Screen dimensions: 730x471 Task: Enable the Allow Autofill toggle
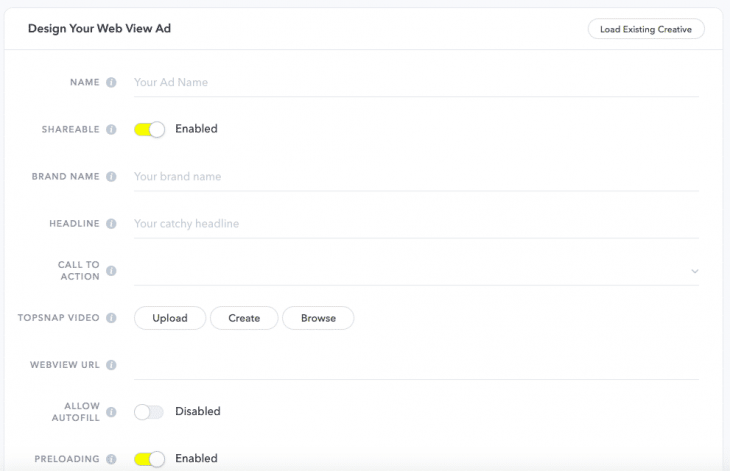point(149,411)
